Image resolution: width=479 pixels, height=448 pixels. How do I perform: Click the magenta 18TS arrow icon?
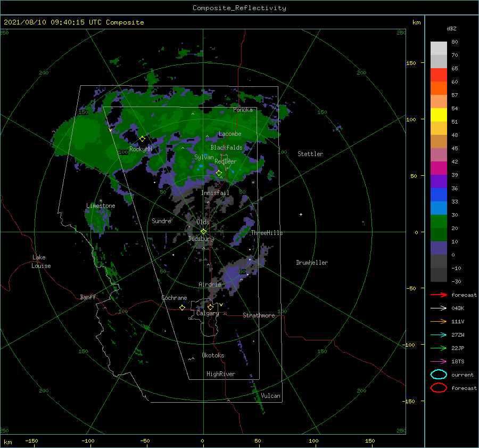point(439,362)
